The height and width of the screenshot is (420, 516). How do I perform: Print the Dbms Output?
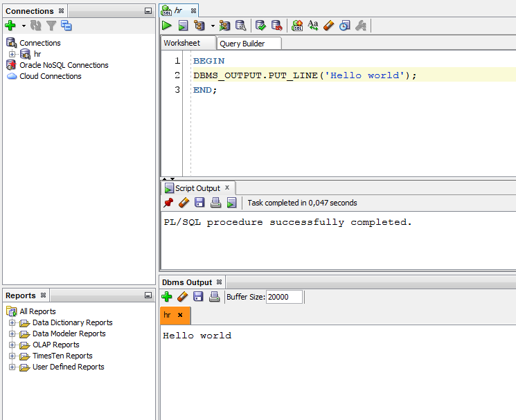click(214, 296)
